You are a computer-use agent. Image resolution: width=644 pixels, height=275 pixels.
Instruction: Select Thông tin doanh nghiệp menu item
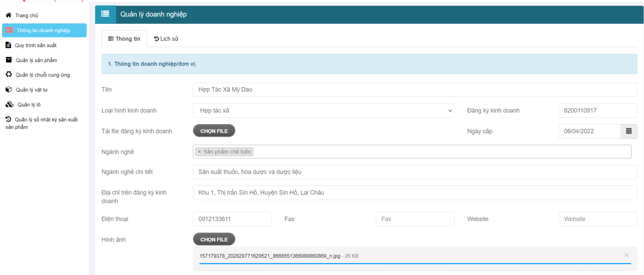44,30
